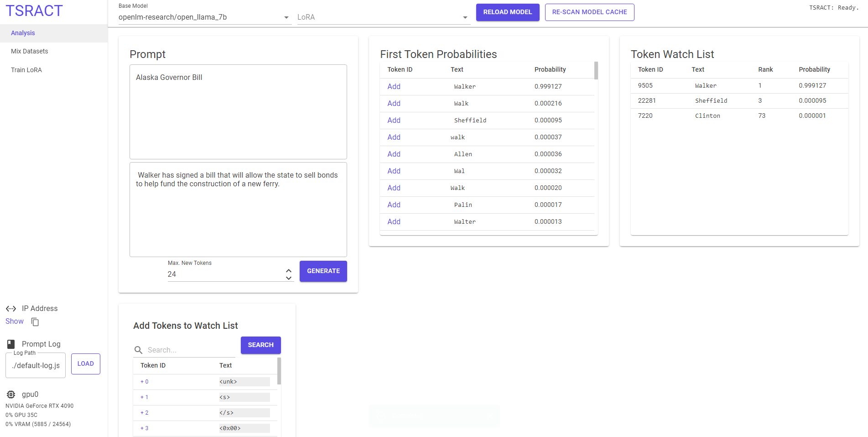Add the Palin token to the watch list
This screenshot has height=437, width=868.
(x=394, y=205)
